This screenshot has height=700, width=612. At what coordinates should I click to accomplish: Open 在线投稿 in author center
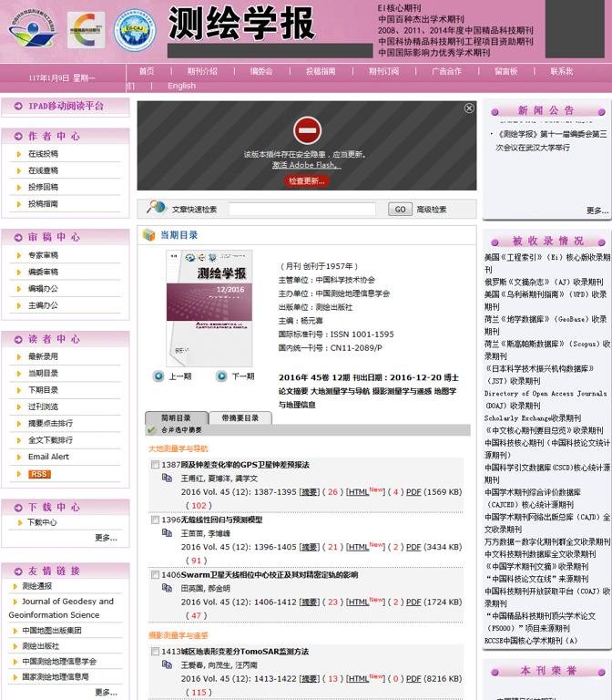point(44,153)
